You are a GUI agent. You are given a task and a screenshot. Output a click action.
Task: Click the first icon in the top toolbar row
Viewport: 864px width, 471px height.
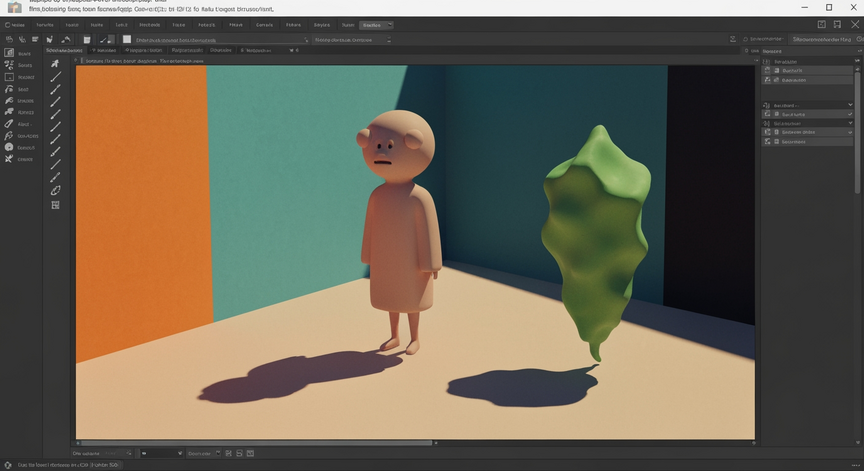tap(9, 39)
